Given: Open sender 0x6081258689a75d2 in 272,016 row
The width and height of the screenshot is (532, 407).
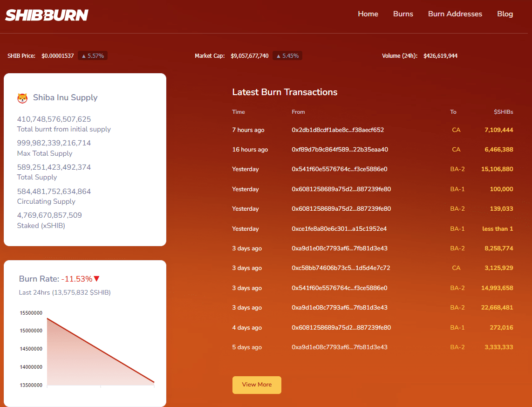Looking at the screenshot, I should coord(341,328).
